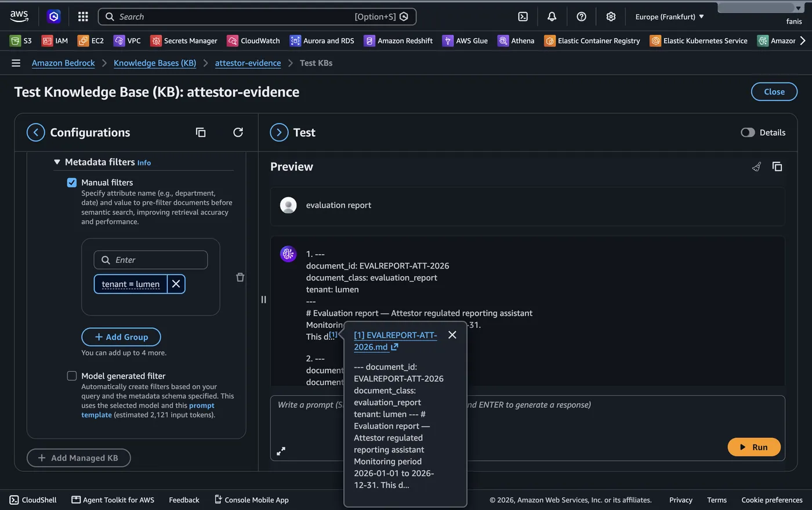
Task: Click the [1] citation marker
Action: [333, 335]
